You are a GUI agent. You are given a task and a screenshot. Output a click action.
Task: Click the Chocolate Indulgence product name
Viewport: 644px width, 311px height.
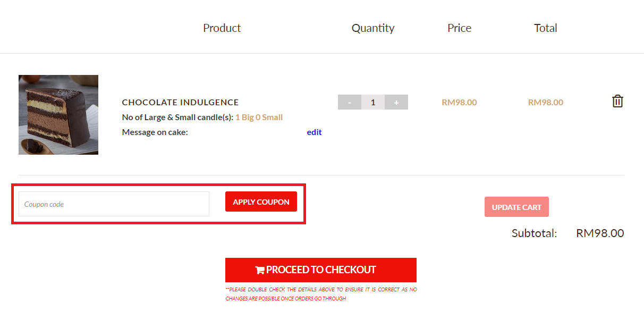point(180,102)
